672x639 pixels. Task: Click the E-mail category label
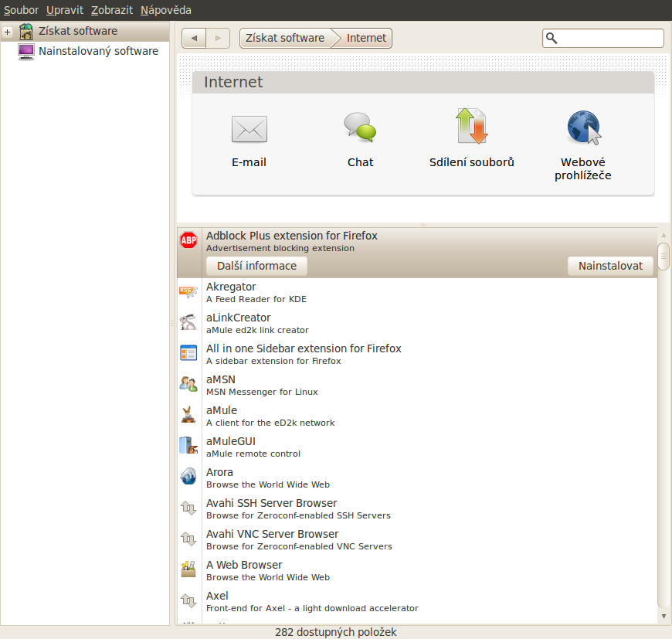coord(249,162)
